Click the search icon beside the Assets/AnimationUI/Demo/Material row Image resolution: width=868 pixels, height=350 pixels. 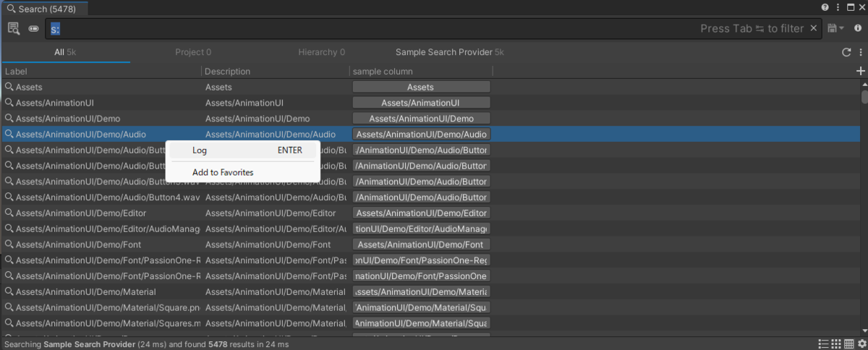click(x=9, y=292)
